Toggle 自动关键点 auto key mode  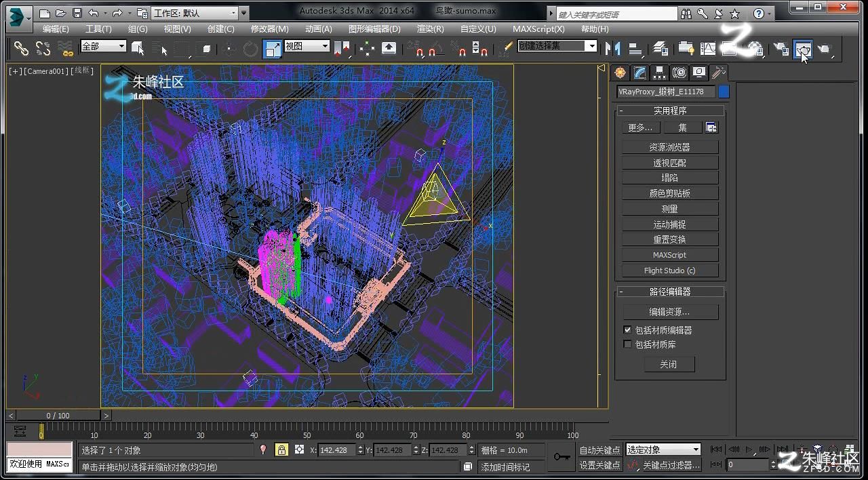pyautogui.click(x=599, y=449)
